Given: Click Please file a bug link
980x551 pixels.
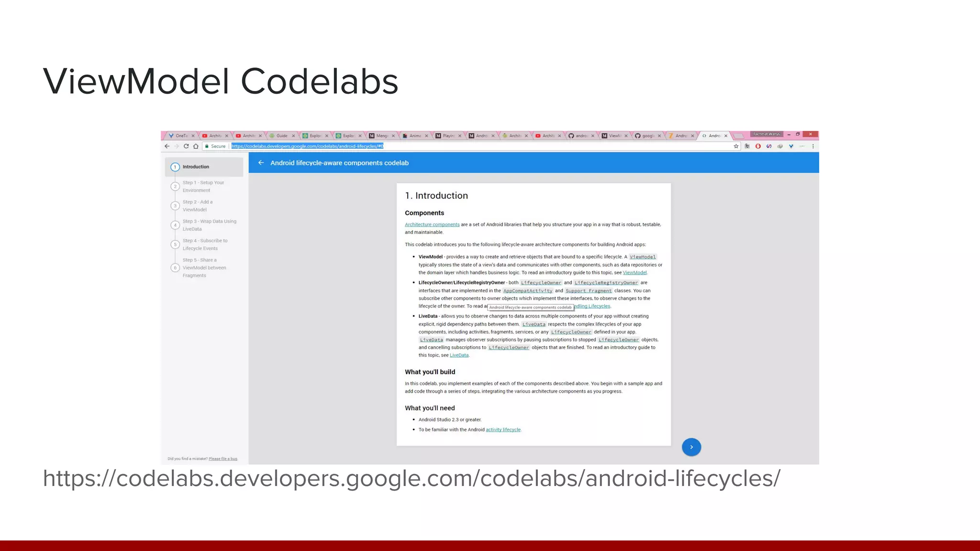Looking at the screenshot, I should [223, 459].
